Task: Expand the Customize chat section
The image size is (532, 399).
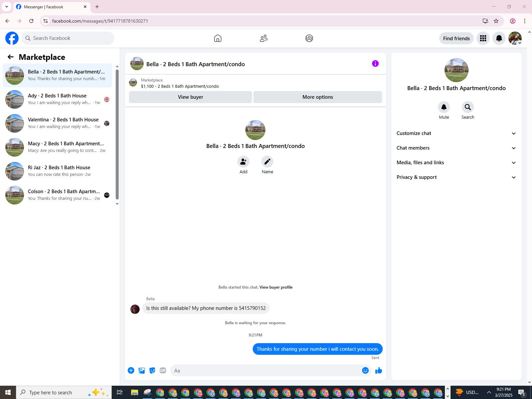Action: (x=456, y=133)
